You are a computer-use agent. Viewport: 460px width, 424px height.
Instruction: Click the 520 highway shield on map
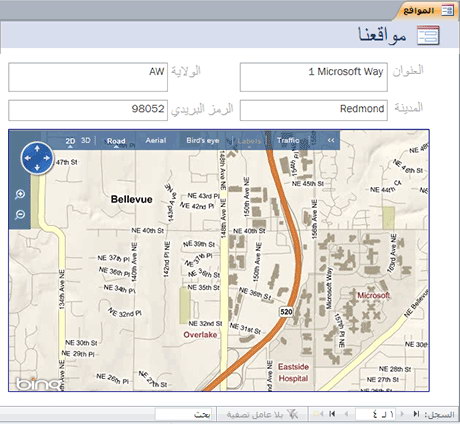286,312
